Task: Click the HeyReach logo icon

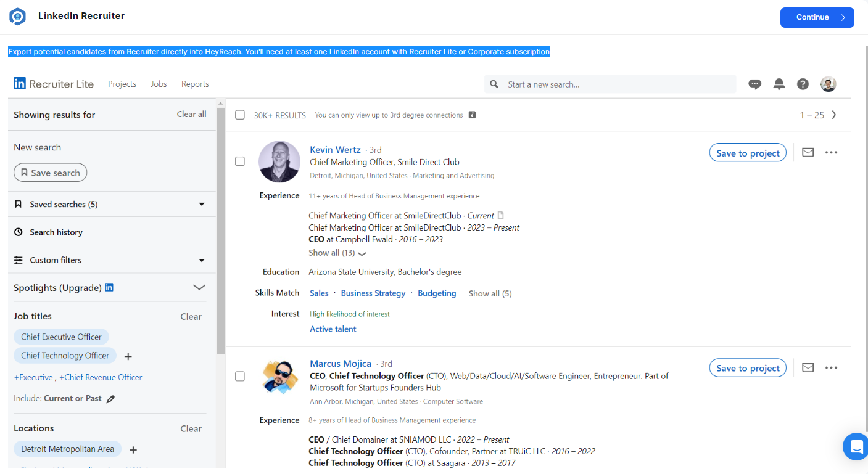Action: (17, 17)
